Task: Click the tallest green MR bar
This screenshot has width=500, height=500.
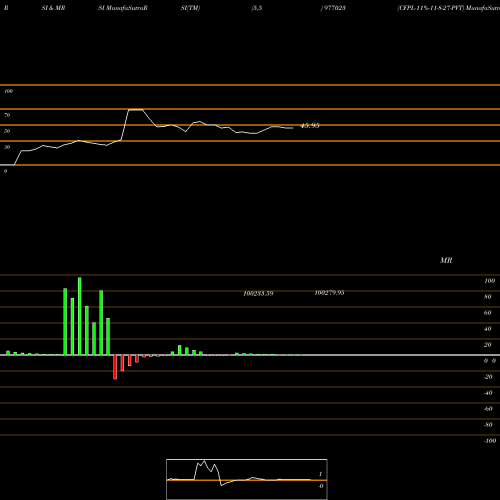Action: point(80,316)
